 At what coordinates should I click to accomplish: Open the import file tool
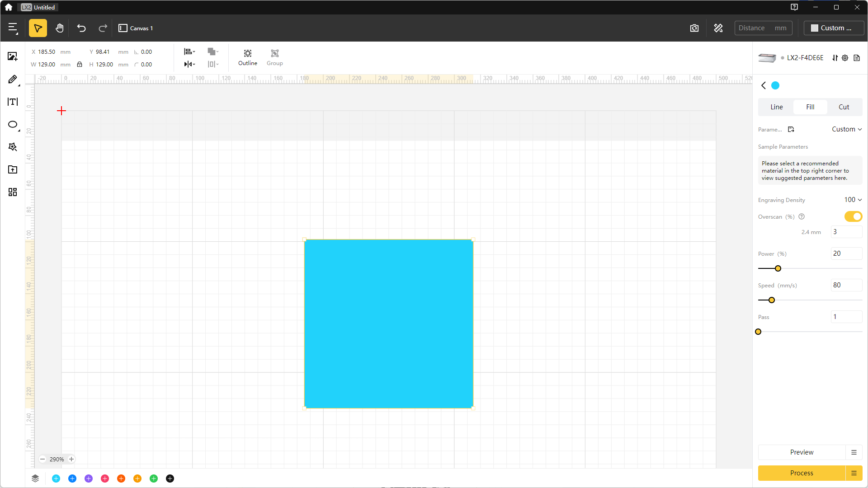(x=13, y=169)
